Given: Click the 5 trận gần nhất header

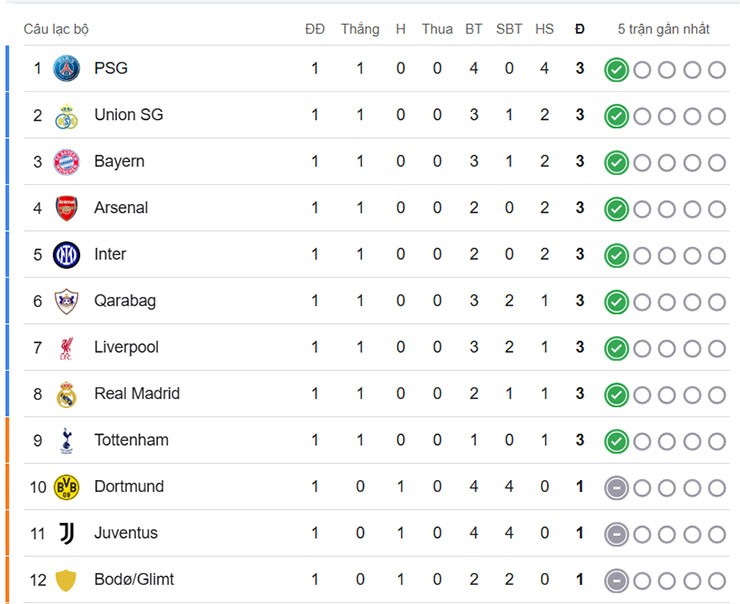Looking at the screenshot, I should (664, 29).
